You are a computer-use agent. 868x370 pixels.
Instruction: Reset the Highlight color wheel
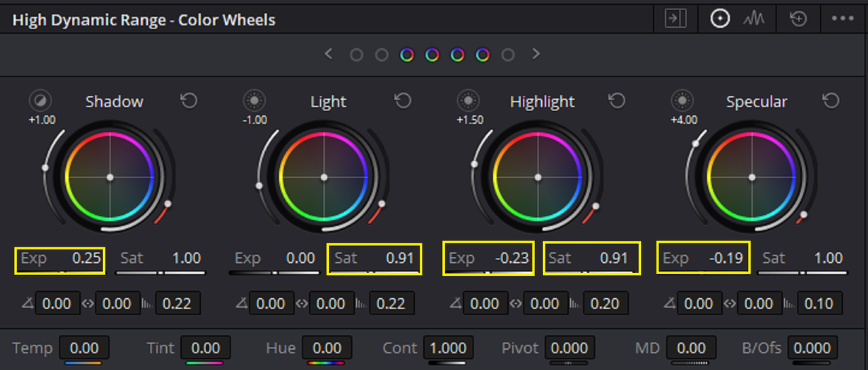(616, 101)
